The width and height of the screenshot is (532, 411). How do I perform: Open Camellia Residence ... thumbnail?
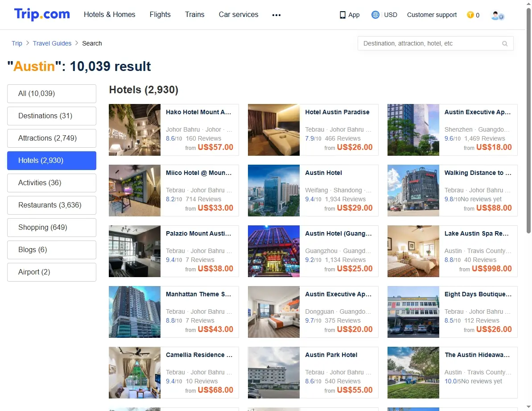[x=135, y=373]
